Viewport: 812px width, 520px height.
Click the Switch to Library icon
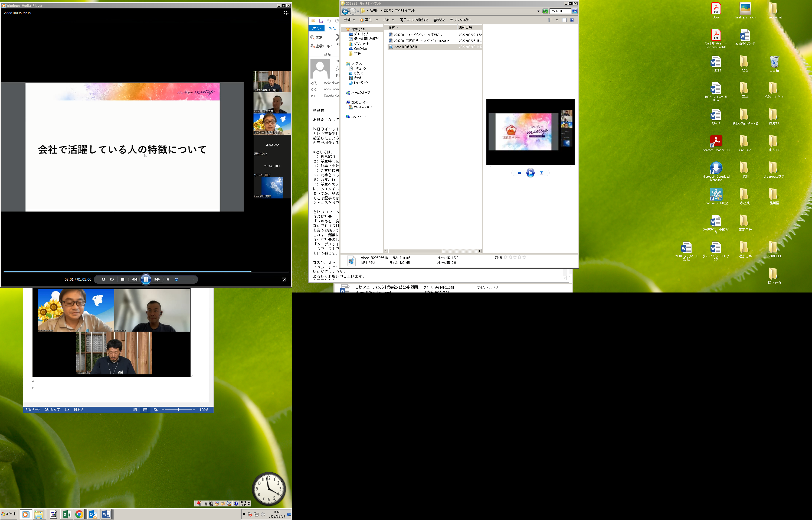[x=285, y=13]
